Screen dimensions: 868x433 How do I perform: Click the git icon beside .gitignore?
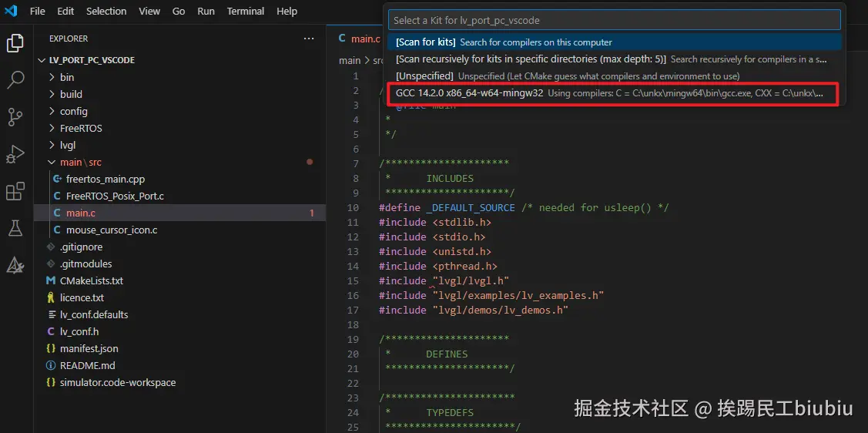click(51, 247)
